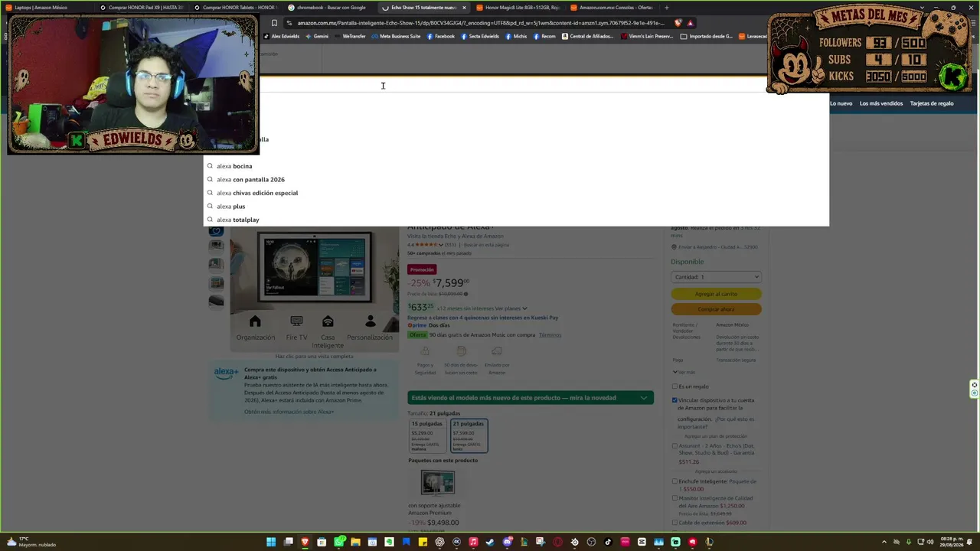Open 'Tarjetas de regalo' in Amazon navigation
The width and height of the screenshot is (980, 551).
(932, 103)
